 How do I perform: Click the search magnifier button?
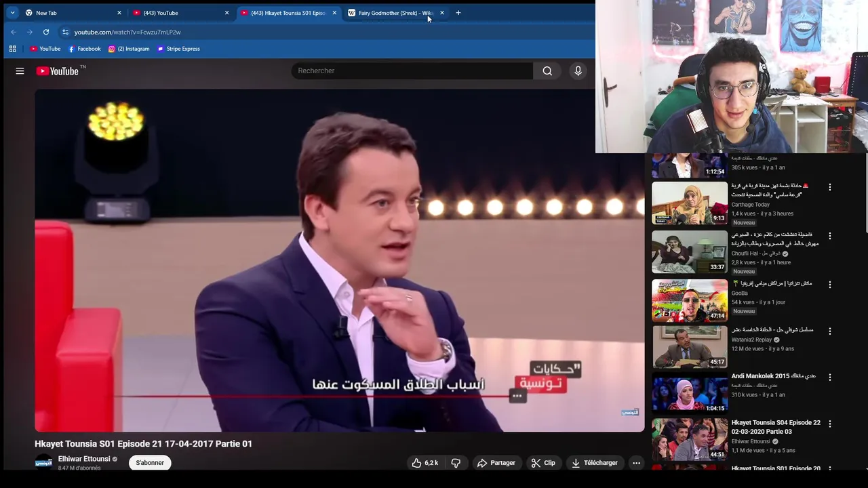tap(547, 70)
